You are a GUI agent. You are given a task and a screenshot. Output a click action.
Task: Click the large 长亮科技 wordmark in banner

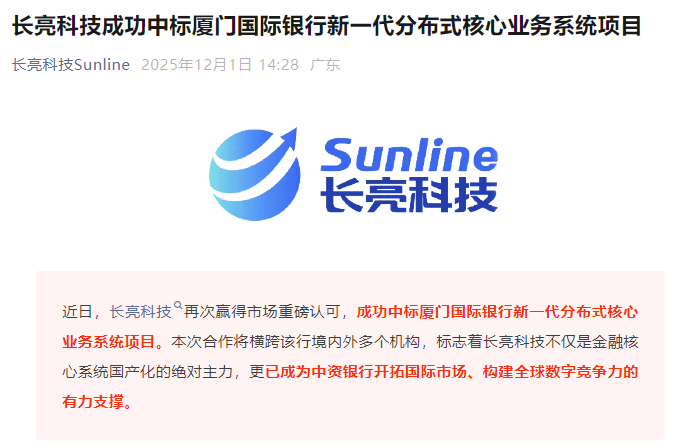409,196
